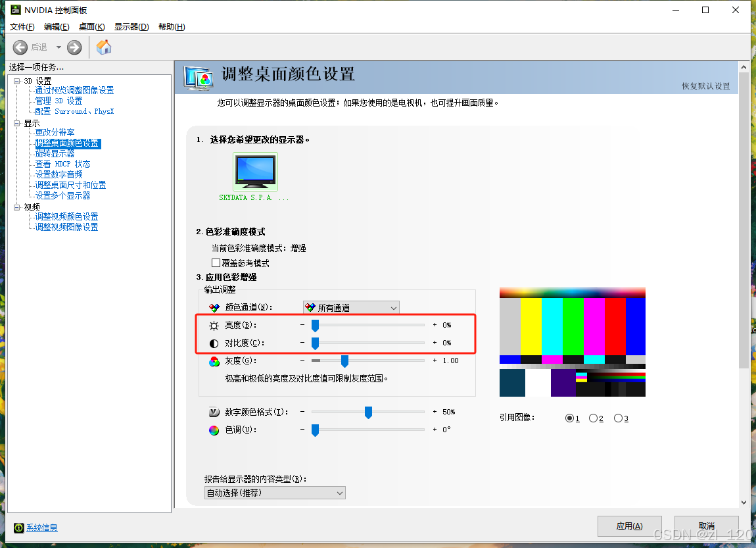This screenshot has width=756, height=548.
Task: Click the 应用(A) button
Action: [x=629, y=526]
